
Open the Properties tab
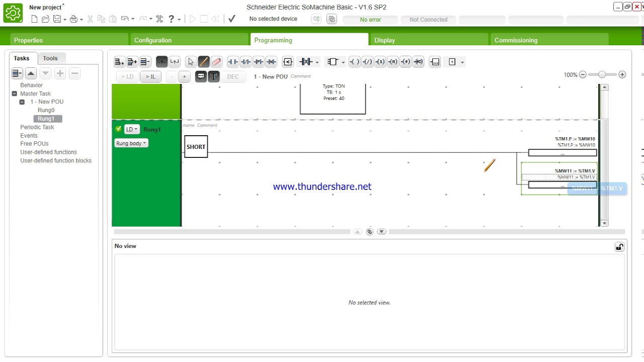[x=69, y=40]
